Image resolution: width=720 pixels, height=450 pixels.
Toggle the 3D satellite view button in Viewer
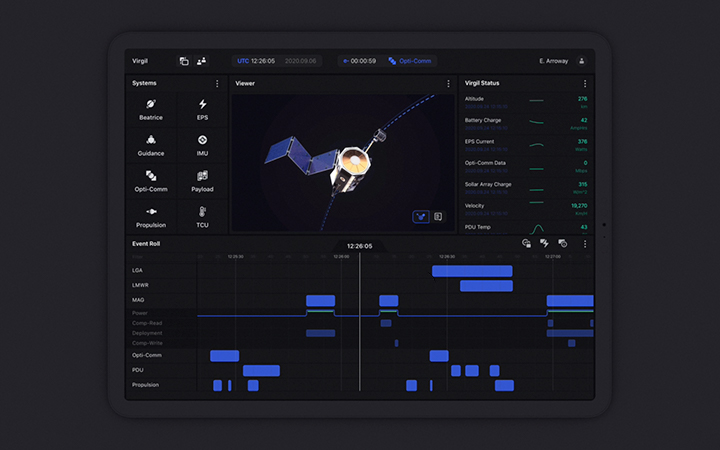[x=421, y=217]
